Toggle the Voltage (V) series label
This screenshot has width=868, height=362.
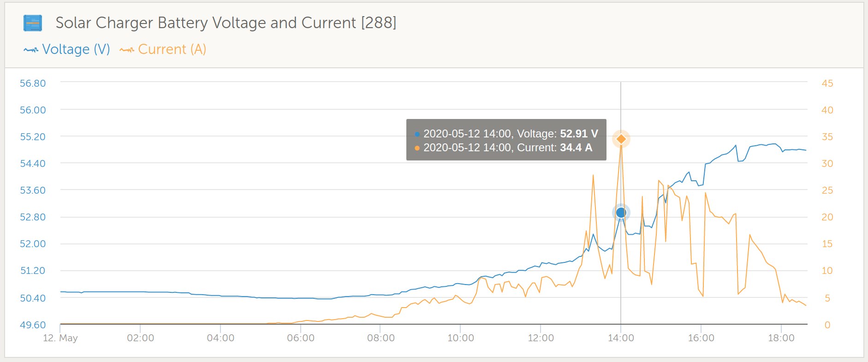coord(76,49)
